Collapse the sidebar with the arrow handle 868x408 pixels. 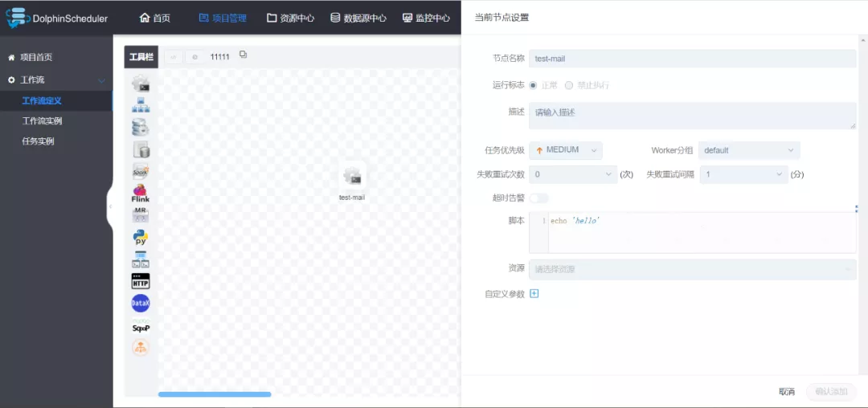click(110, 206)
